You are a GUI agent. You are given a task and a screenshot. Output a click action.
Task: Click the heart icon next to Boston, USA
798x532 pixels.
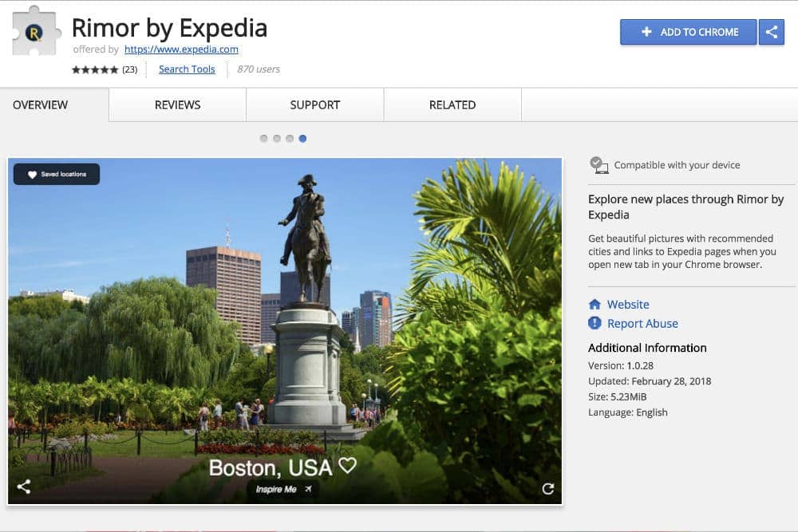[348, 465]
